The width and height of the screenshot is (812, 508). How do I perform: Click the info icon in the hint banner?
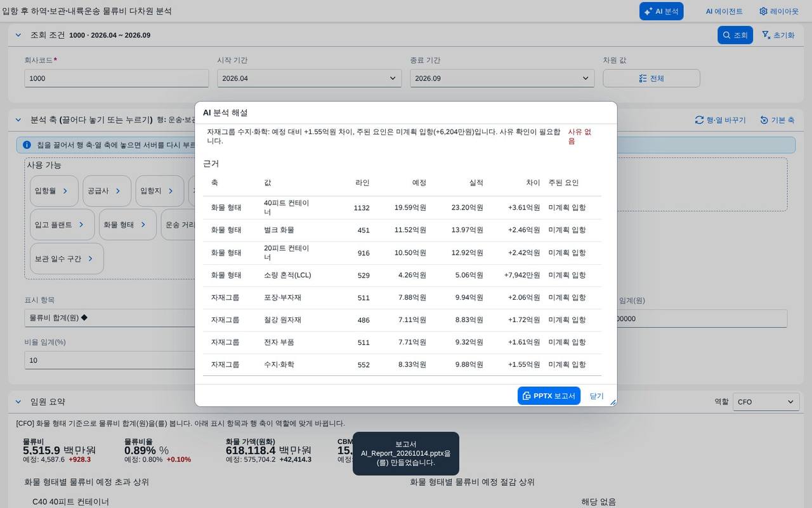27,145
